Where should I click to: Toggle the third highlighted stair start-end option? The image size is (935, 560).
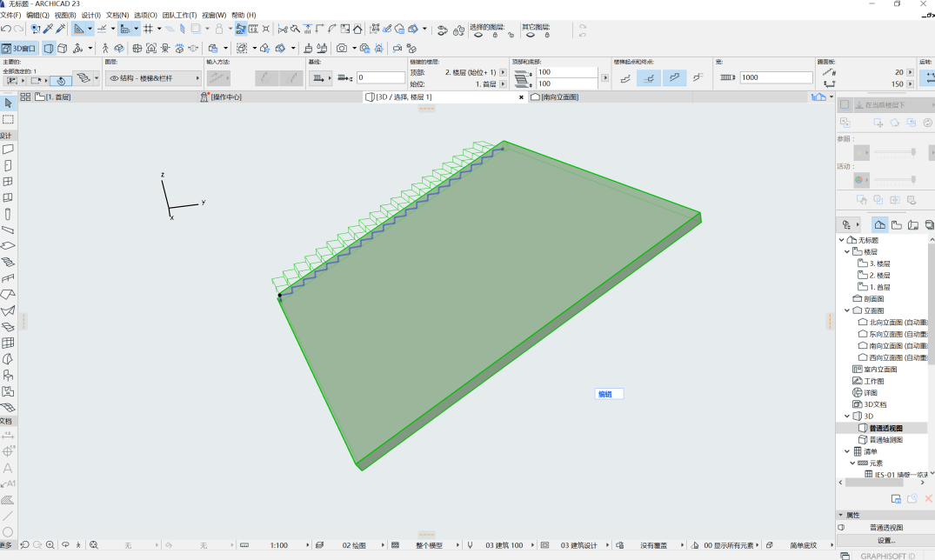(674, 77)
